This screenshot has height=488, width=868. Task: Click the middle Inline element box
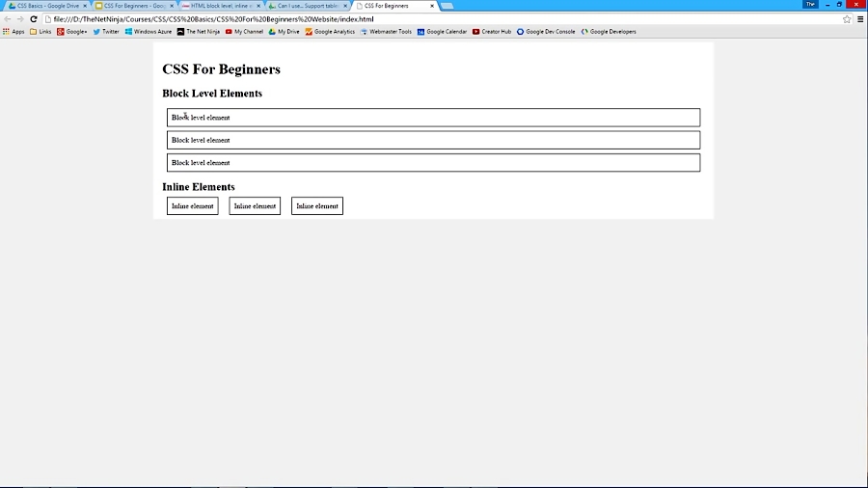[x=255, y=205]
